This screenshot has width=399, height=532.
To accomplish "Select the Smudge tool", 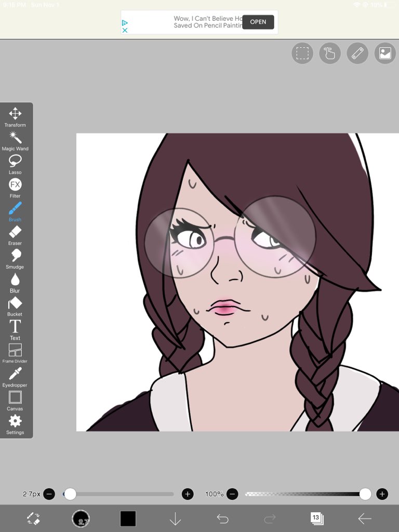I will pyautogui.click(x=15, y=260).
